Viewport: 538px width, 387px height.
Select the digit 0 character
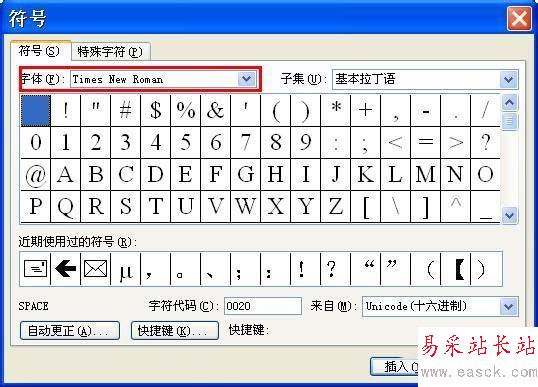click(36, 142)
